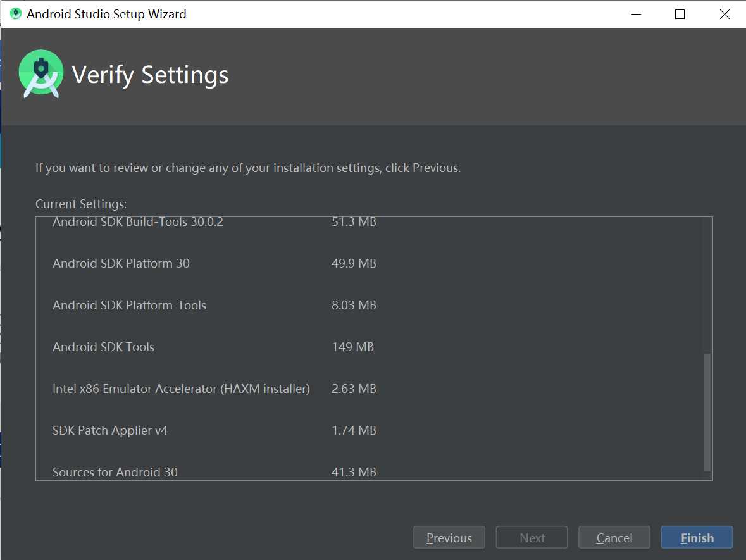This screenshot has width=746, height=560.
Task: Select Intel x86 Emulator Accelerator entry
Action: pyautogui.click(x=181, y=389)
